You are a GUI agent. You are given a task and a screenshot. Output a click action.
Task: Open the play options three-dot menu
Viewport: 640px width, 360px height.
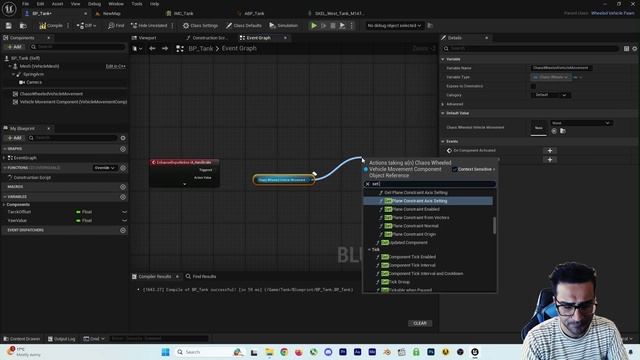tap(351, 26)
